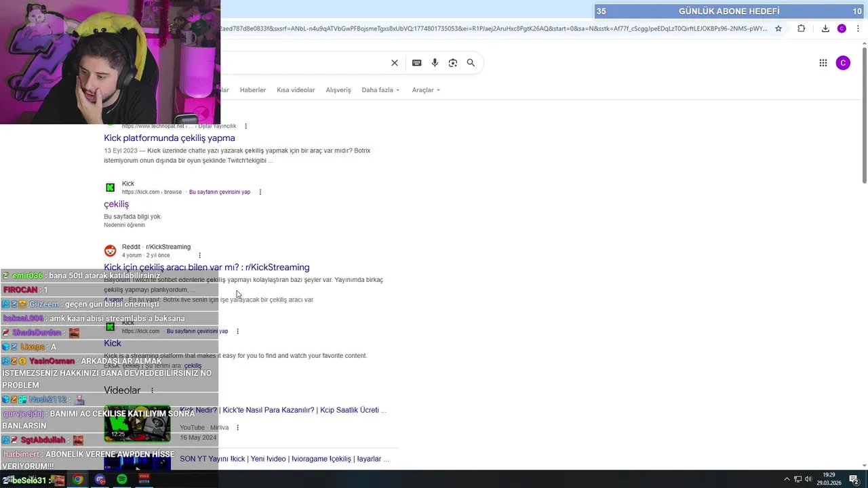Click the Kick favicon above çekiliş

[110, 188]
